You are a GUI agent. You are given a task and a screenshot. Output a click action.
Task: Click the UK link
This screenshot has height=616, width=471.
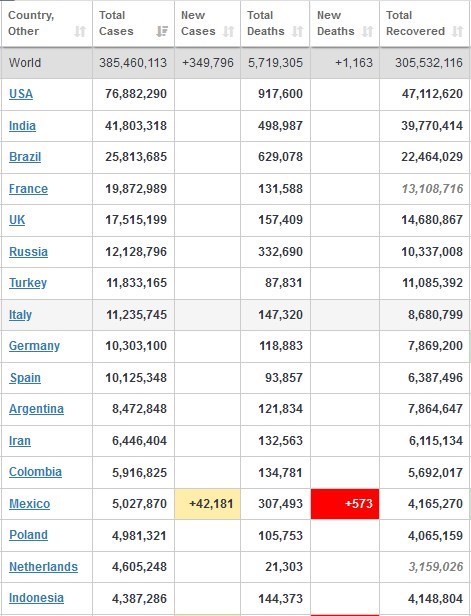(17, 220)
